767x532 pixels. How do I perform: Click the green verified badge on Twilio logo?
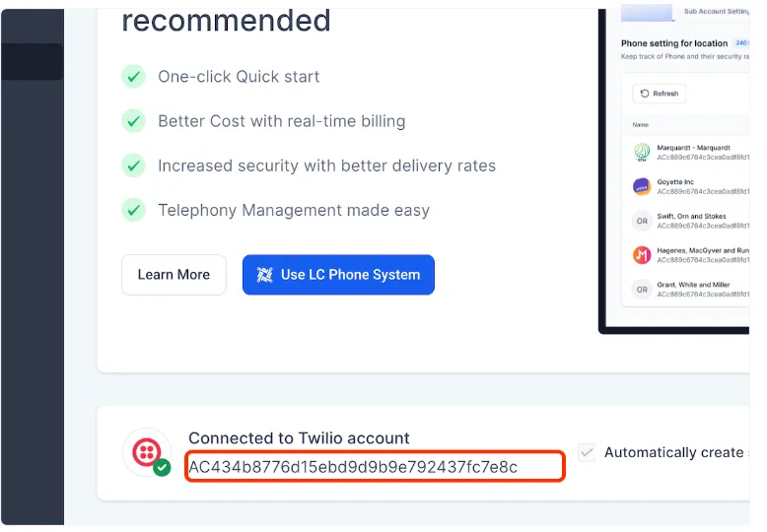[x=162, y=468]
